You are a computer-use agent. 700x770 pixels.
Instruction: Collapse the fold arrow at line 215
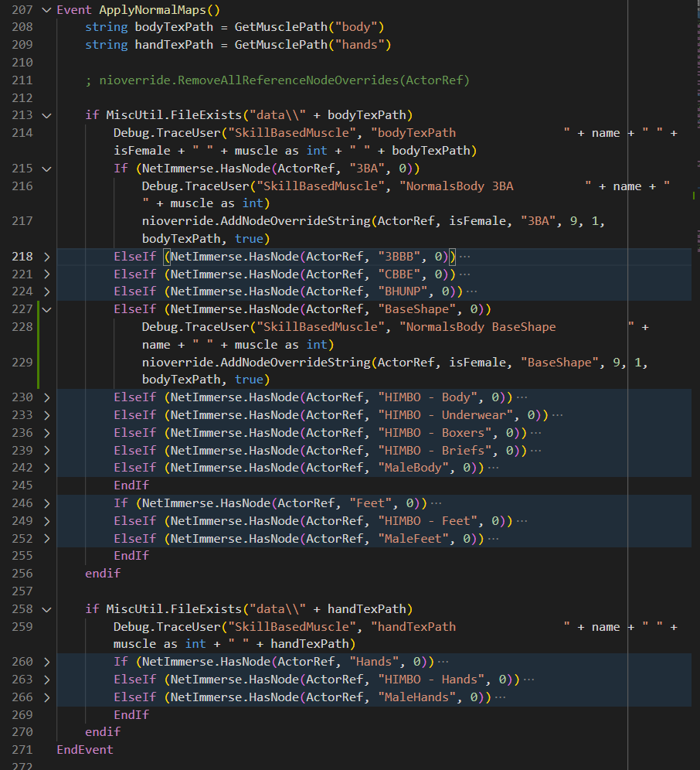(46, 169)
